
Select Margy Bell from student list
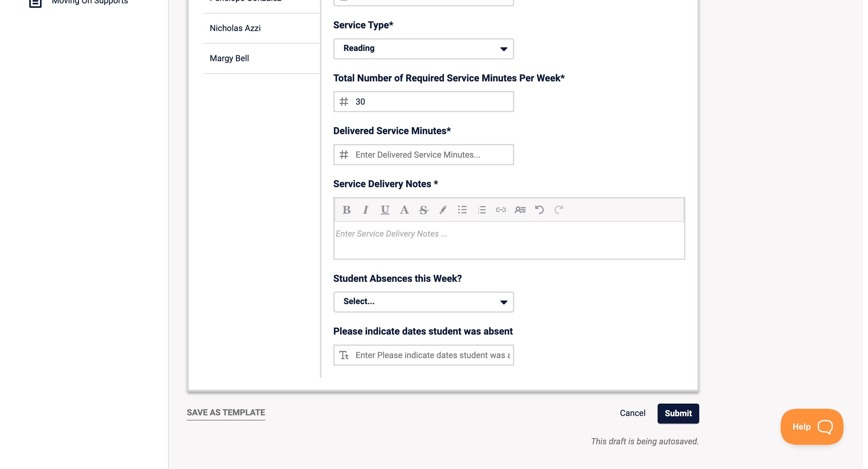click(x=229, y=58)
